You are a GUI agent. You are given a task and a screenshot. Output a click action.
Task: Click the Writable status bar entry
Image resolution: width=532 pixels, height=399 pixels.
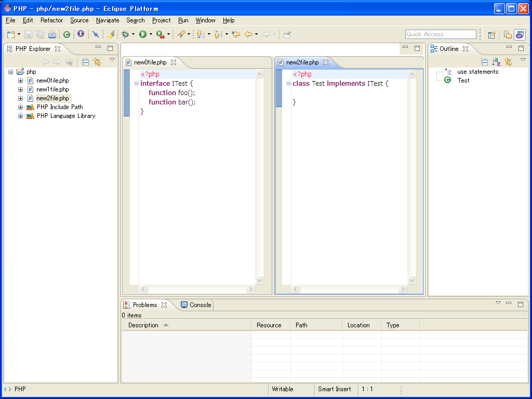click(x=282, y=389)
